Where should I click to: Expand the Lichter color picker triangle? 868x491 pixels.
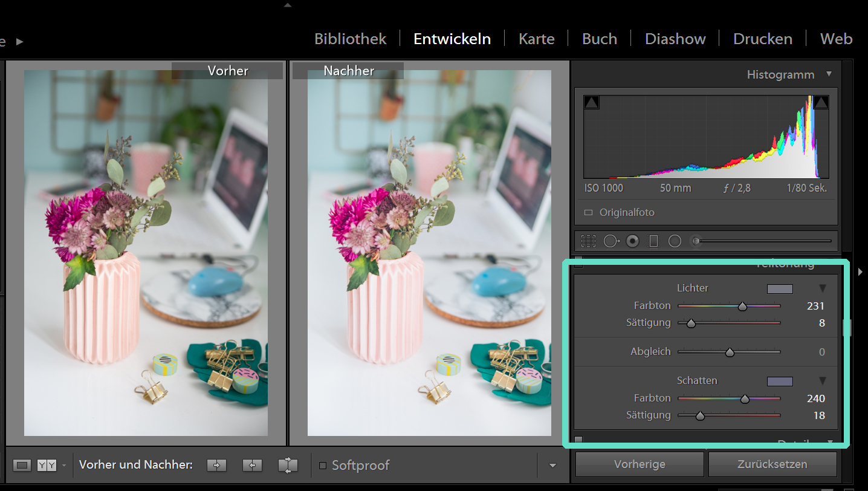tap(822, 288)
